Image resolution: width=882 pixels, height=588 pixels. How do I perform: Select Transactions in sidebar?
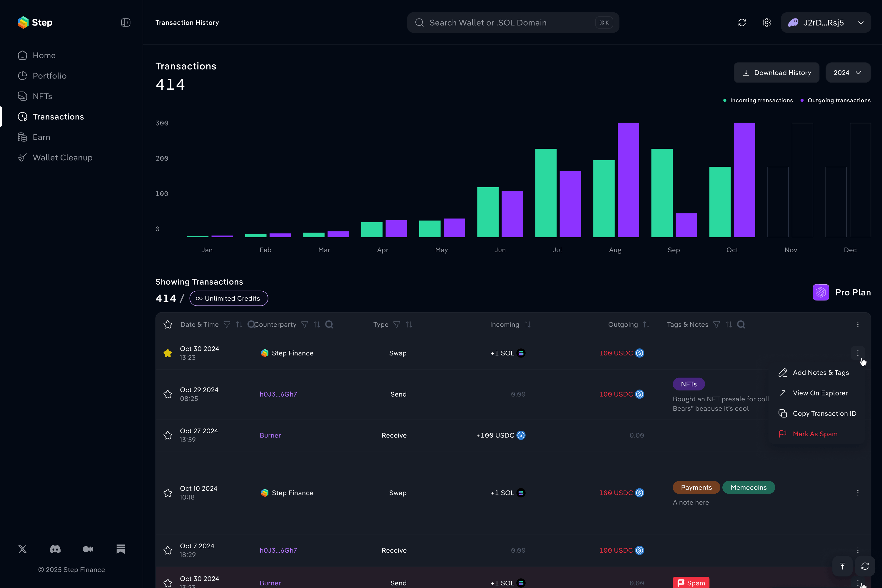coord(51,117)
